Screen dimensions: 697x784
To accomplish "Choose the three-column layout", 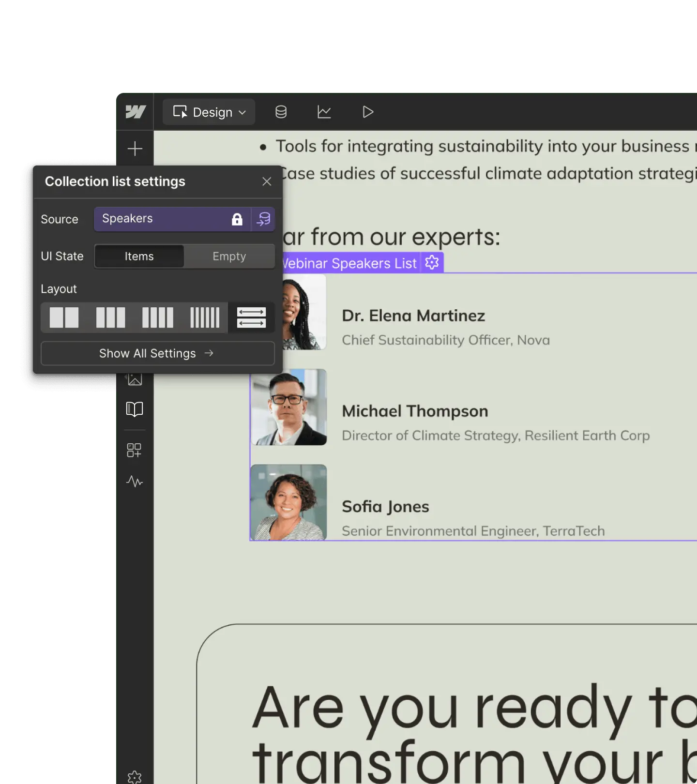I will pyautogui.click(x=110, y=318).
